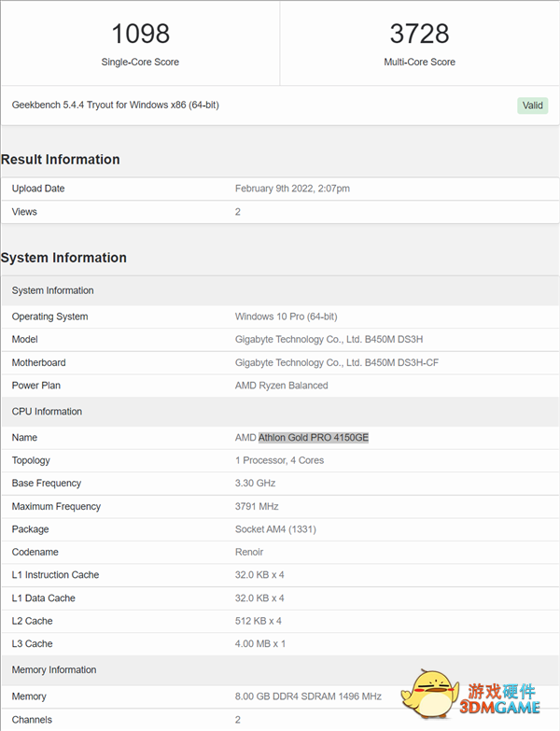Viewport: 560px width, 731px height.
Task: Click the Package row label
Action: (x=30, y=529)
